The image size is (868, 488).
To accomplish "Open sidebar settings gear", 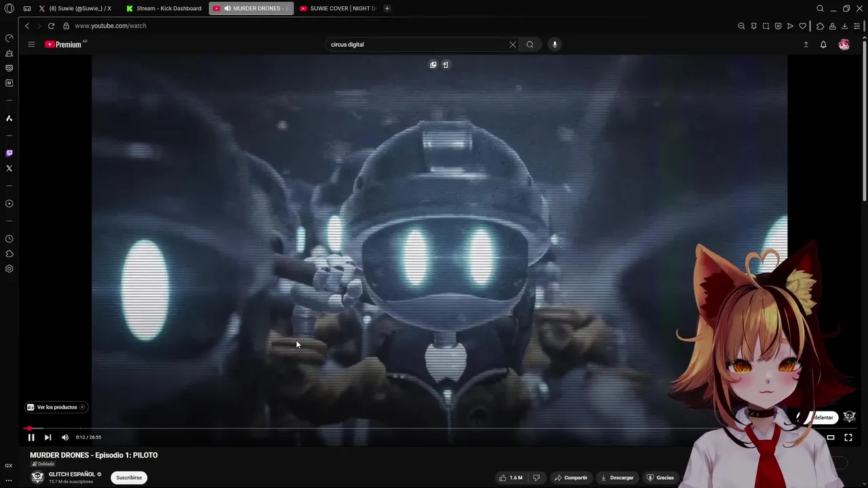I will [9, 268].
